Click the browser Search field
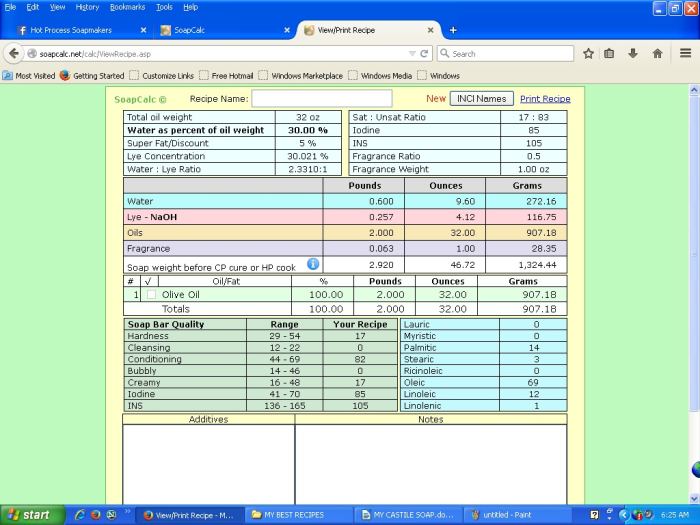Viewport: 700px width, 525px height. [505, 54]
